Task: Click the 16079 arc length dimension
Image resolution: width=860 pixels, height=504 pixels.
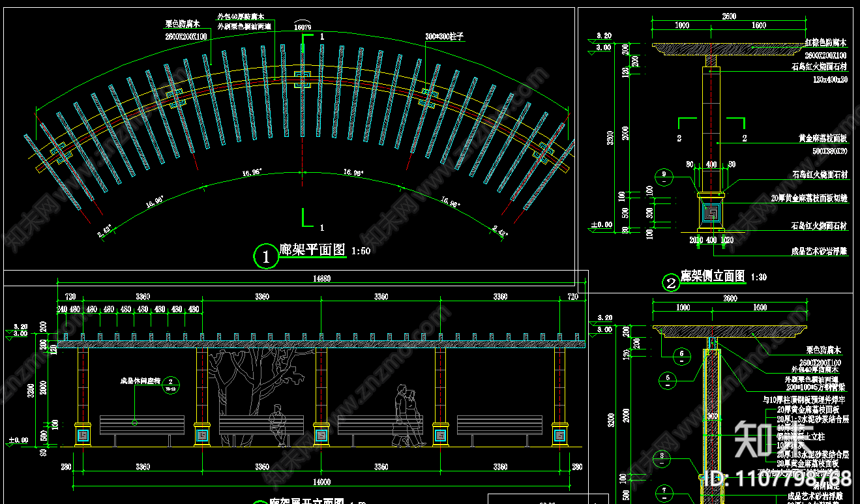Action: (x=303, y=27)
